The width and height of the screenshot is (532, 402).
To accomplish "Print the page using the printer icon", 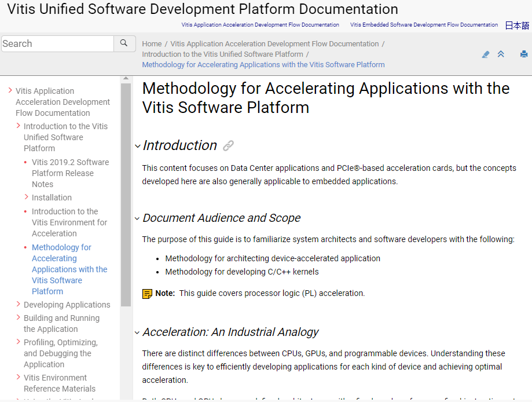I will [524, 54].
